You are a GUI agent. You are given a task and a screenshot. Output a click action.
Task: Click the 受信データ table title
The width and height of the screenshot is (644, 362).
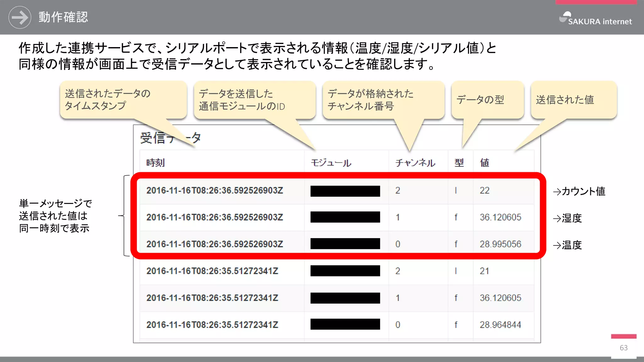171,138
